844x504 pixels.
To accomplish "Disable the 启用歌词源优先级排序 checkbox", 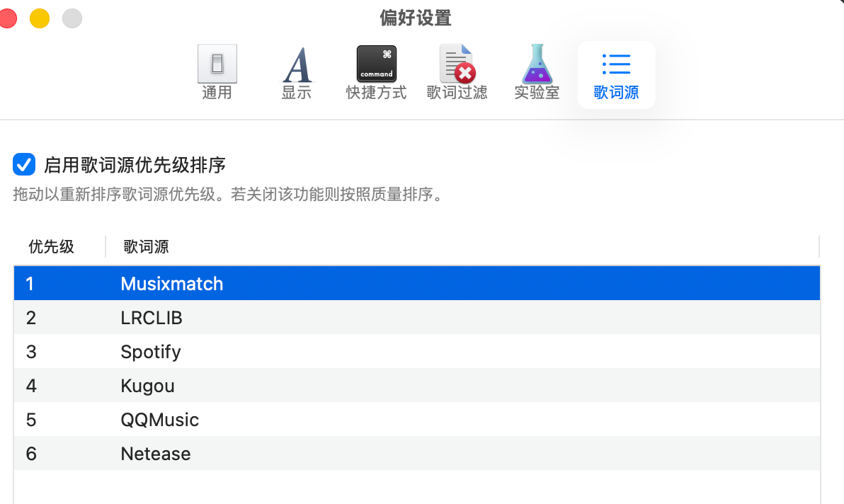I will point(24,165).
